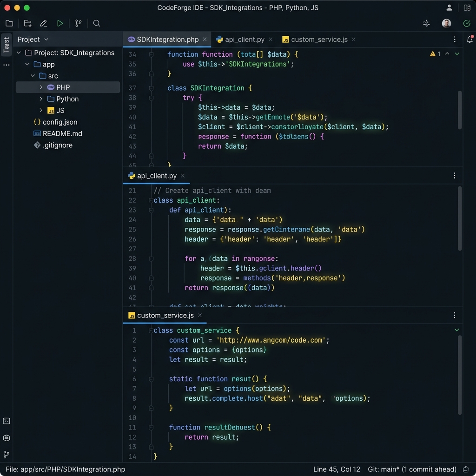The width and height of the screenshot is (476, 476).
Task: Click the new folder plus icon
Action: click(x=27, y=23)
